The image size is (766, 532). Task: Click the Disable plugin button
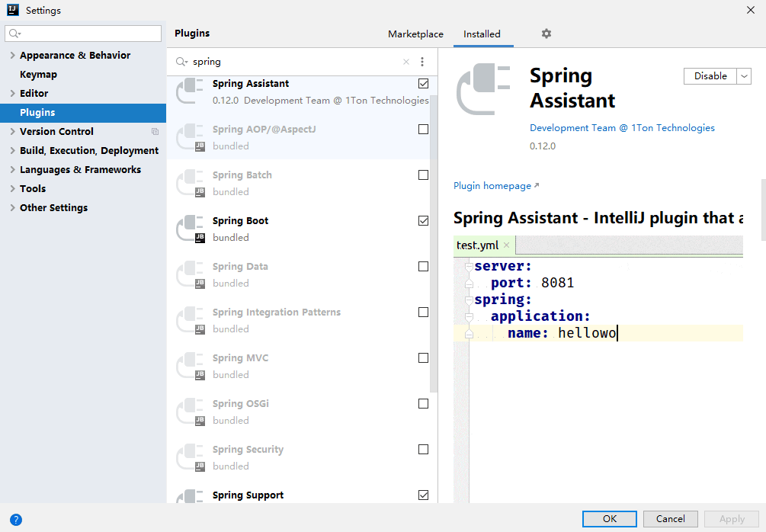click(x=710, y=76)
